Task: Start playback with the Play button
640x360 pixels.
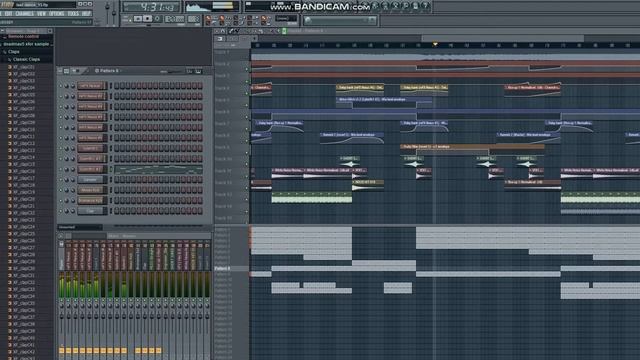Action: (x=138, y=19)
